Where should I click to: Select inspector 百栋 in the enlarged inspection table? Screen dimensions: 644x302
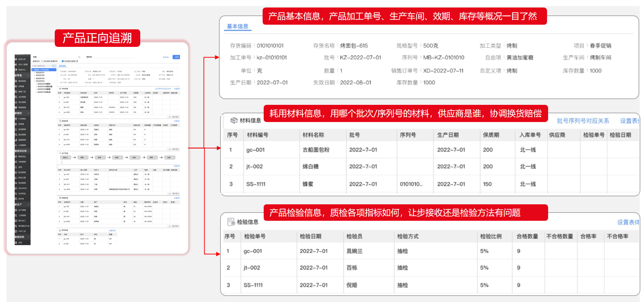click(352, 268)
